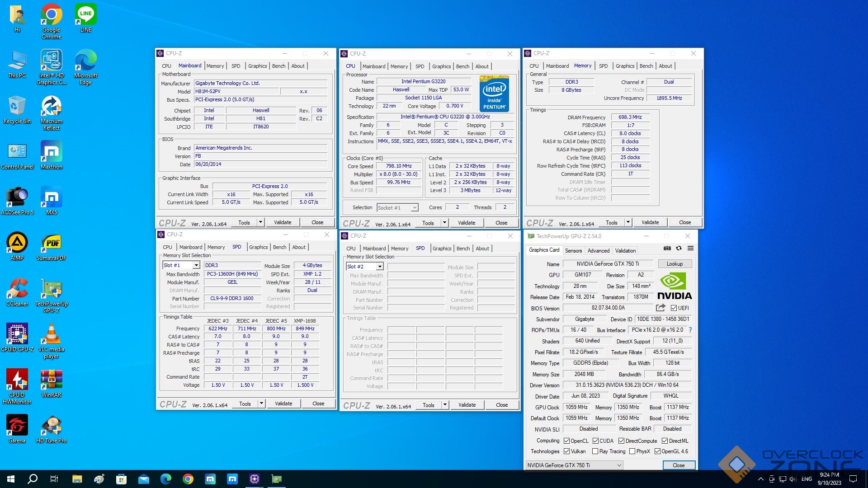This screenshot has height=488, width=868.
Task: Click the Bus Interface question mark
Action: coord(690,330)
